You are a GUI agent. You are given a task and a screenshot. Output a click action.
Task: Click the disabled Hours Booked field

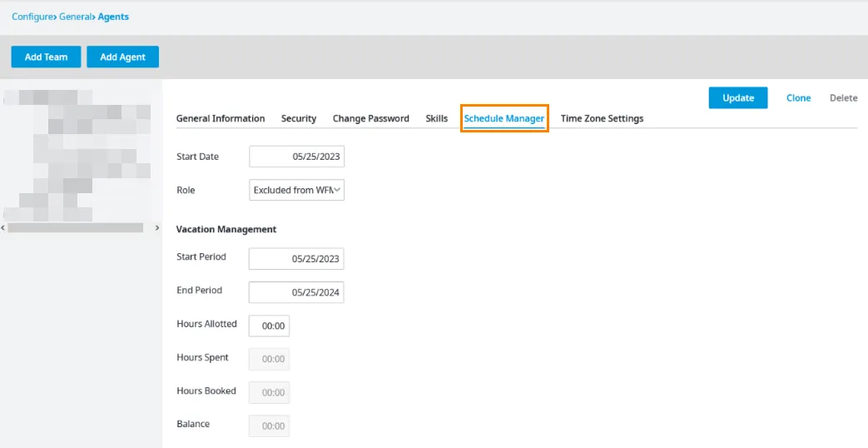269,392
